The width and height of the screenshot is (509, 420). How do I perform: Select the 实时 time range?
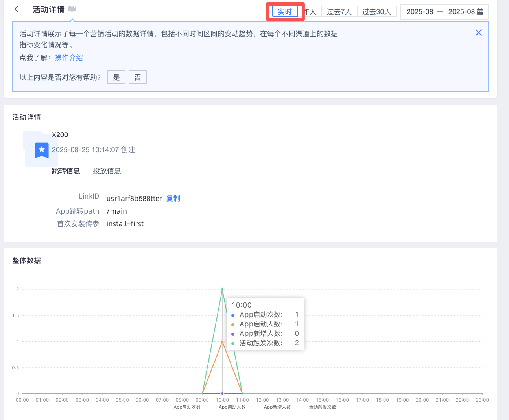point(285,12)
